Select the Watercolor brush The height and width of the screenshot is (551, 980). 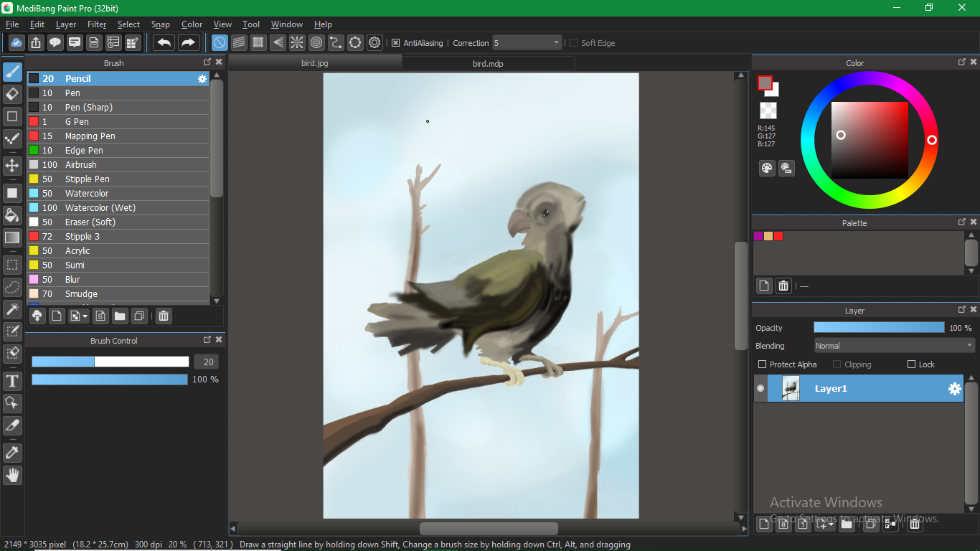pos(87,194)
